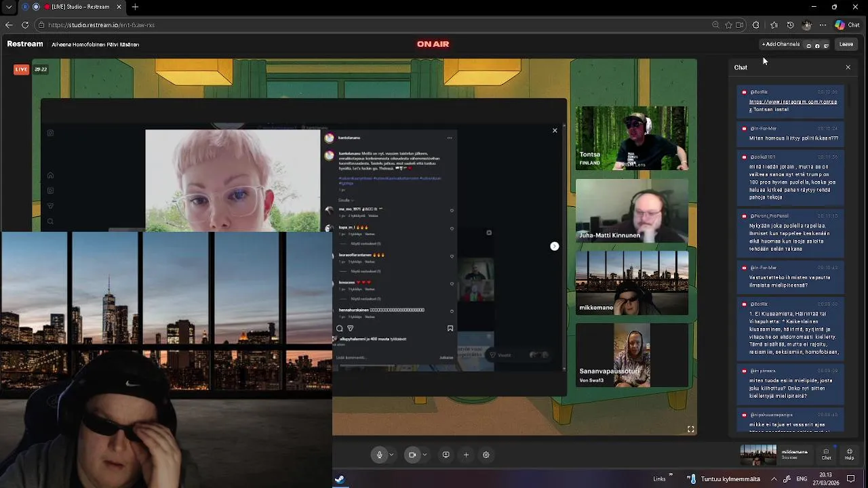Screen dimensions: 868x488
Task: Open the Instagram link in chat
Action: click(x=793, y=102)
